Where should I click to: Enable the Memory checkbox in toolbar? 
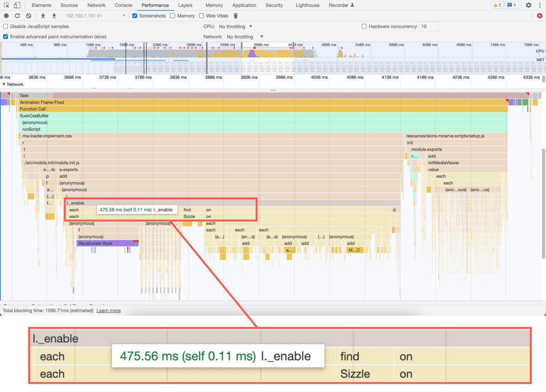click(172, 16)
